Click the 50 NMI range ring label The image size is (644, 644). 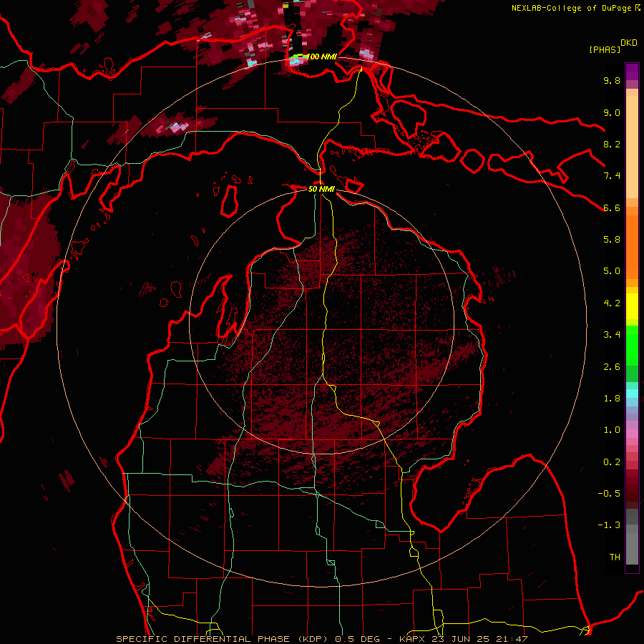tap(321, 189)
